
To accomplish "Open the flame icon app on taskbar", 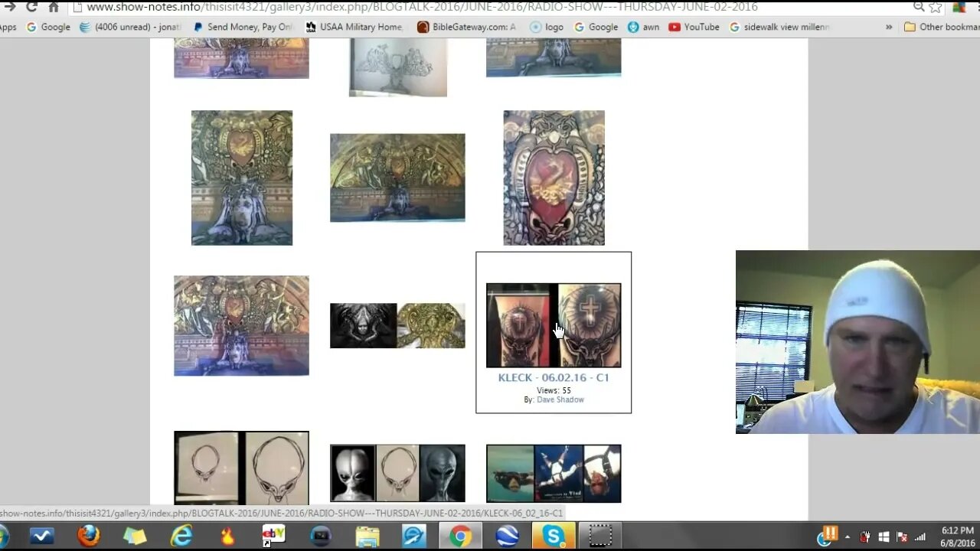I will pyautogui.click(x=227, y=536).
